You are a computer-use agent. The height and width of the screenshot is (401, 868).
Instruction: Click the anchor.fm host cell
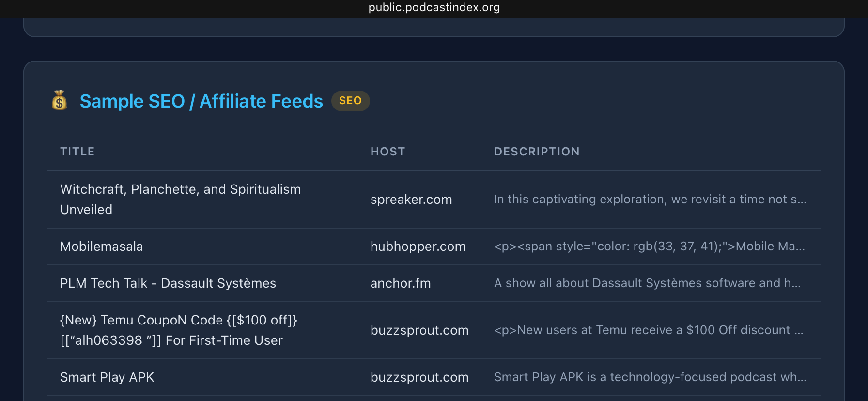[401, 283]
